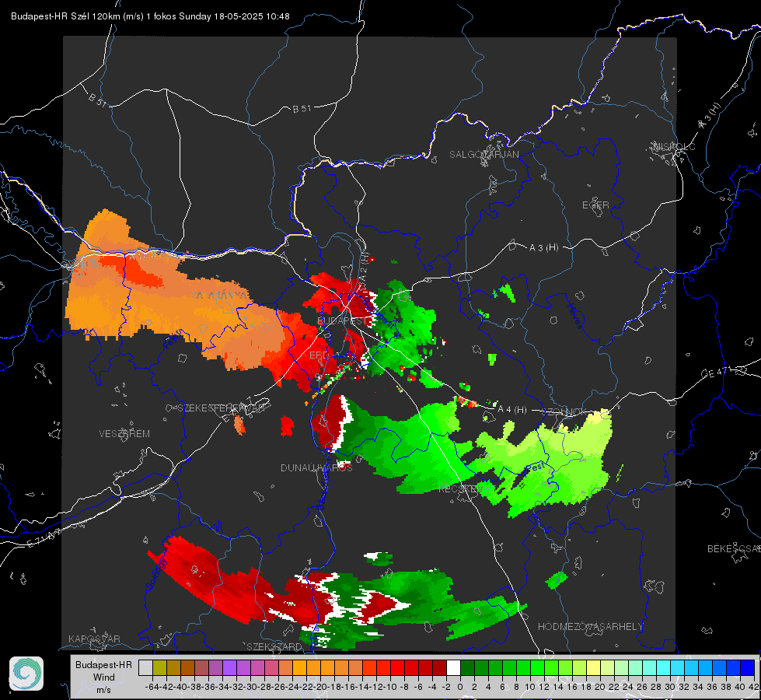The image size is (761, 700).
Task: Click the swirl logo icon beside the legend
Action: click(26, 674)
